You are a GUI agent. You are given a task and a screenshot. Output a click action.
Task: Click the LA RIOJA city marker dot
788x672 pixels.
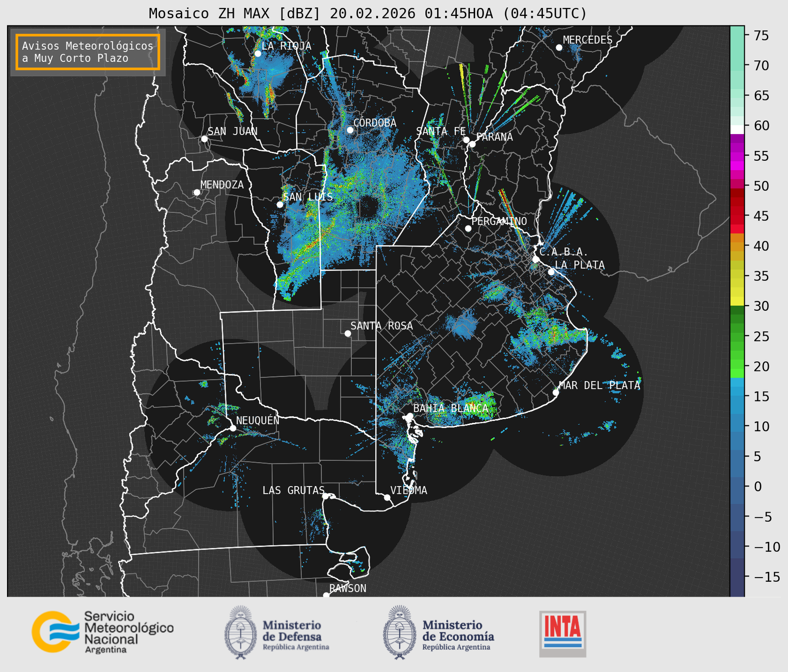(258, 54)
